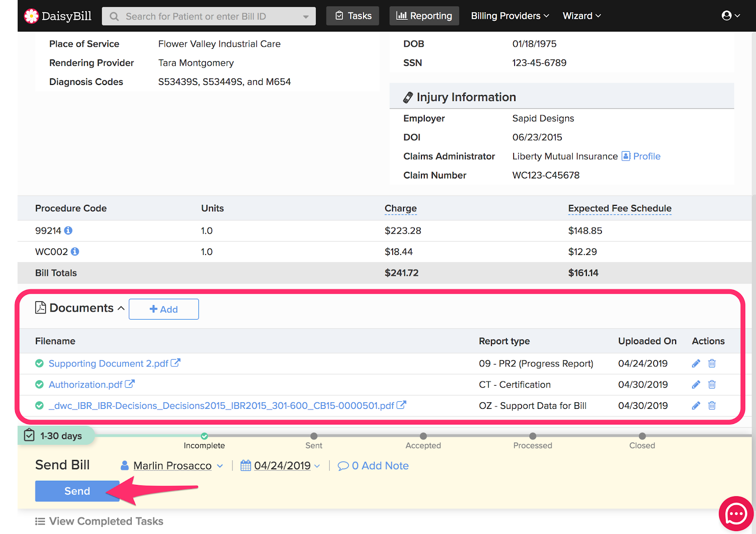Open Authorization.pdf link
The width and height of the screenshot is (756, 534).
(x=86, y=385)
